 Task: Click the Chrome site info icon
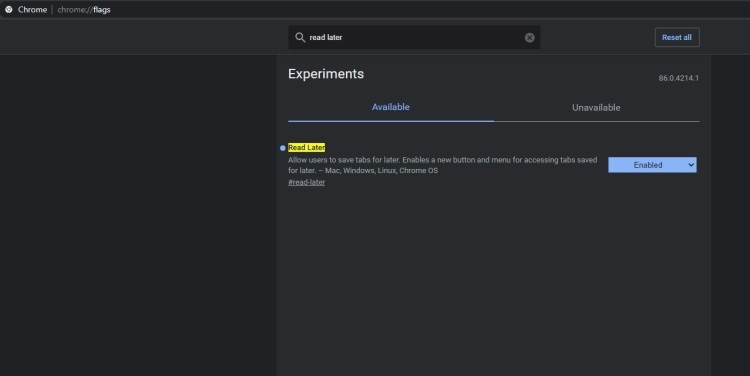pyautogui.click(x=9, y=10)
